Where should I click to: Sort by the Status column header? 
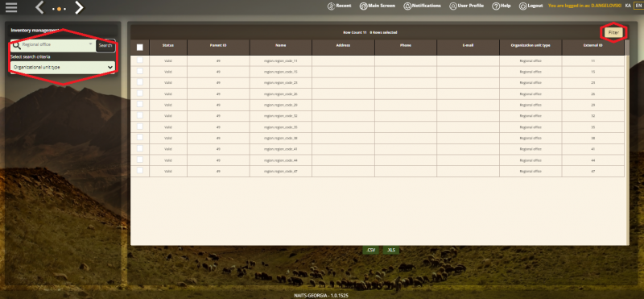click(168, 48)
